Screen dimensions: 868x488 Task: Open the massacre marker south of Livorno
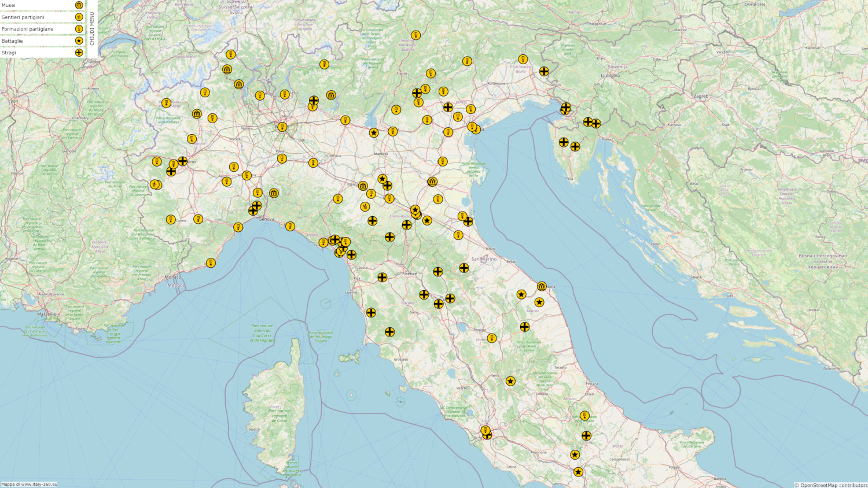371,313
